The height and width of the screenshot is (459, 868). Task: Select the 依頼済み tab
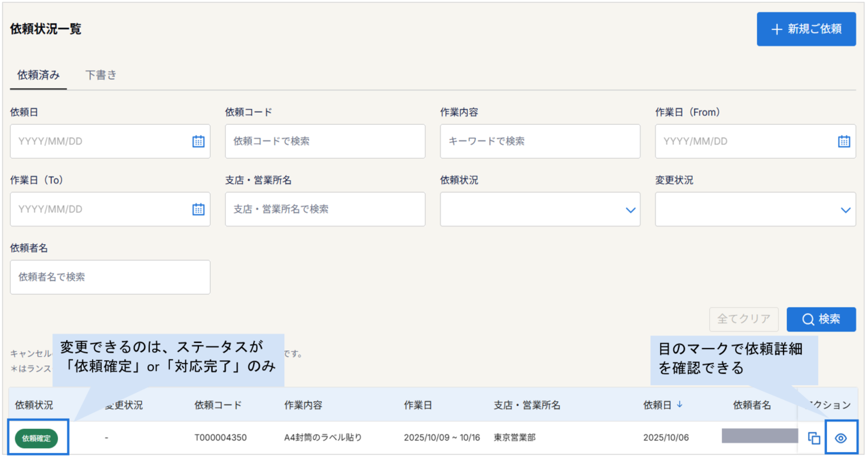pyautogui.click(x=38, y=75)
